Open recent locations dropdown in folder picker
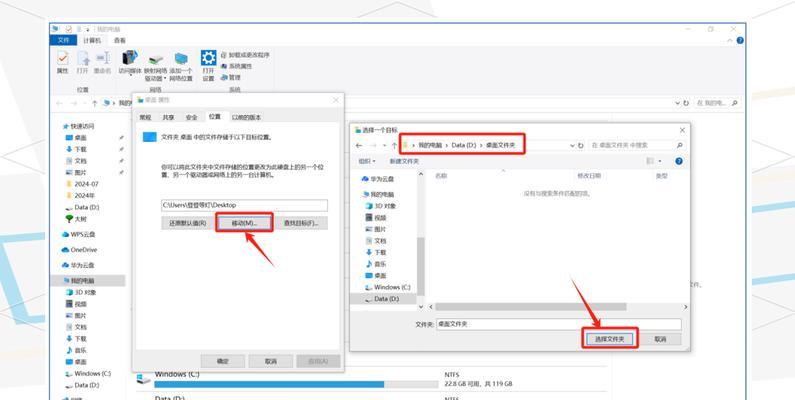 pos(385,146)
